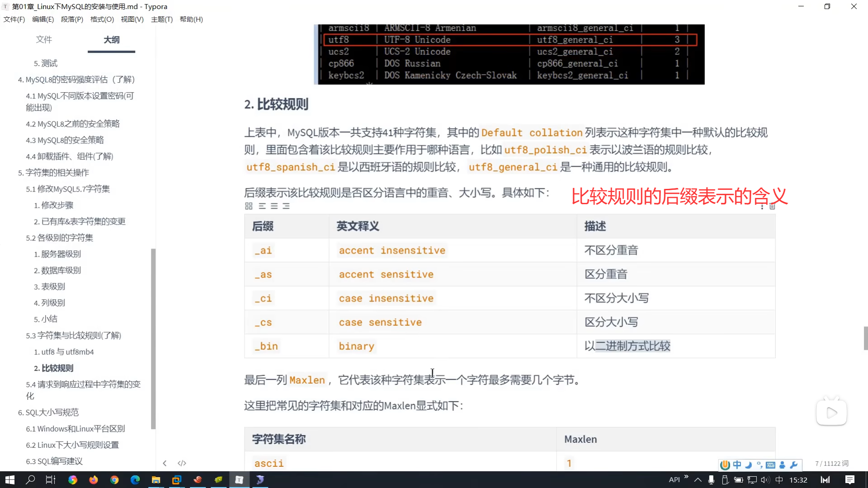This screenshot has width=868, height=488.
Task: Show hidden tray icons chevron
Action: tap(698, 480)
